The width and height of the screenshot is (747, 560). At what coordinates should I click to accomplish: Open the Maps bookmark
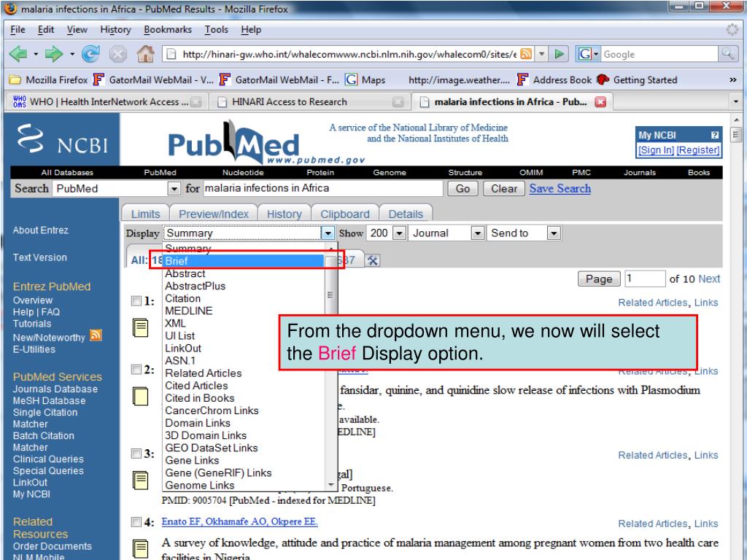pyautogui.click(x=365, y=80)
